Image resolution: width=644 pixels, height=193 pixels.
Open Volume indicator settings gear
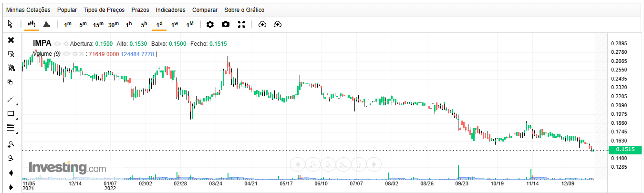coord(74,54)
